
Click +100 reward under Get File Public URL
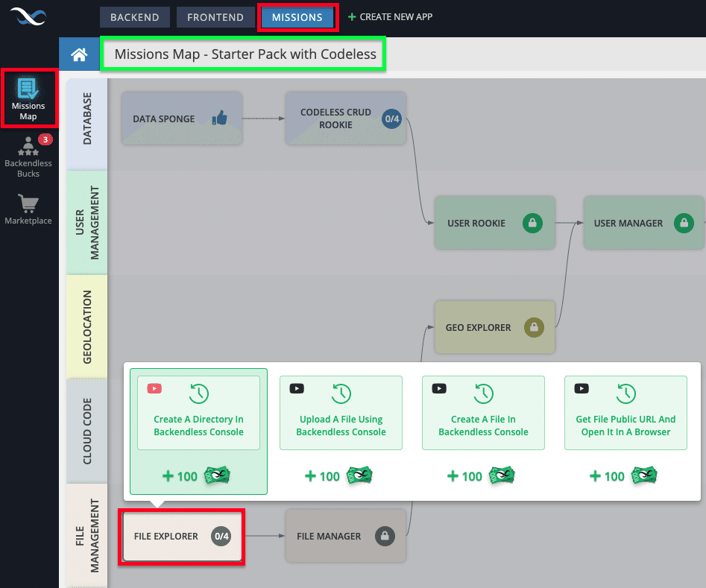pyautogui.click(x=607, y=476)
